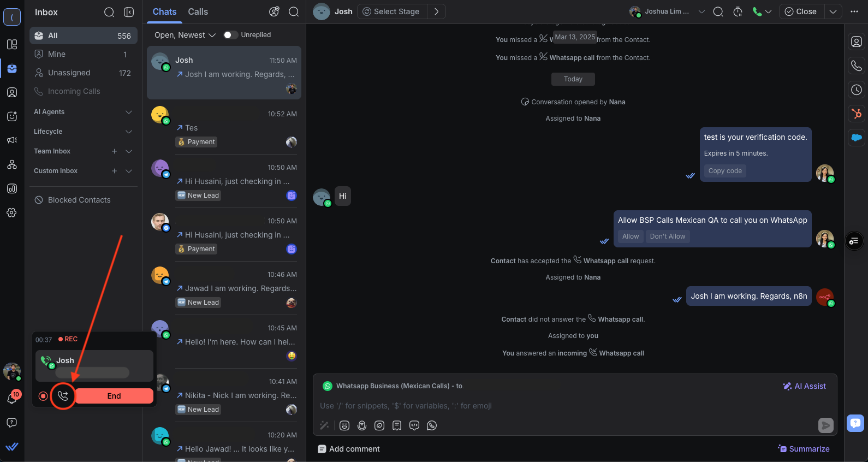868x462 pixels.
Task: Expand the AI Agents section
Action: [129, 112]
